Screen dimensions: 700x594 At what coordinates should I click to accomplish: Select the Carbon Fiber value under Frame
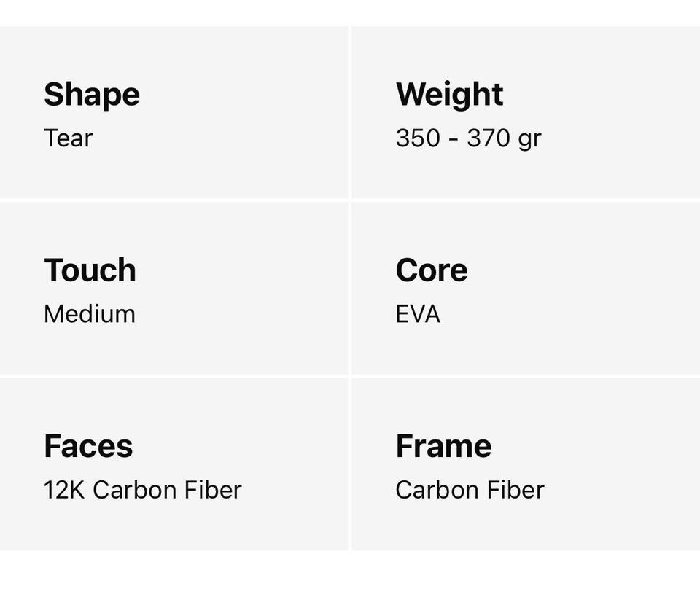[470, 490]
